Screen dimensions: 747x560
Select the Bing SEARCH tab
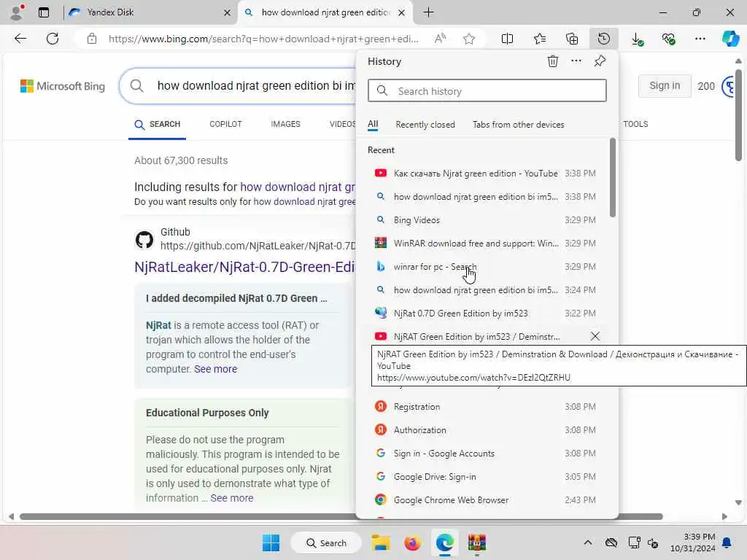tap(158, 124)
